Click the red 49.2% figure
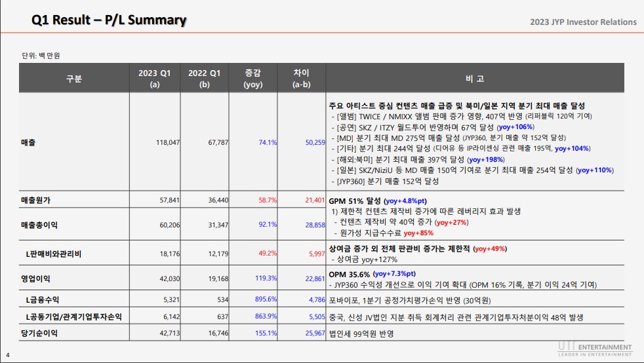Viewport: 644px width, 363px height. pos(268,253)
